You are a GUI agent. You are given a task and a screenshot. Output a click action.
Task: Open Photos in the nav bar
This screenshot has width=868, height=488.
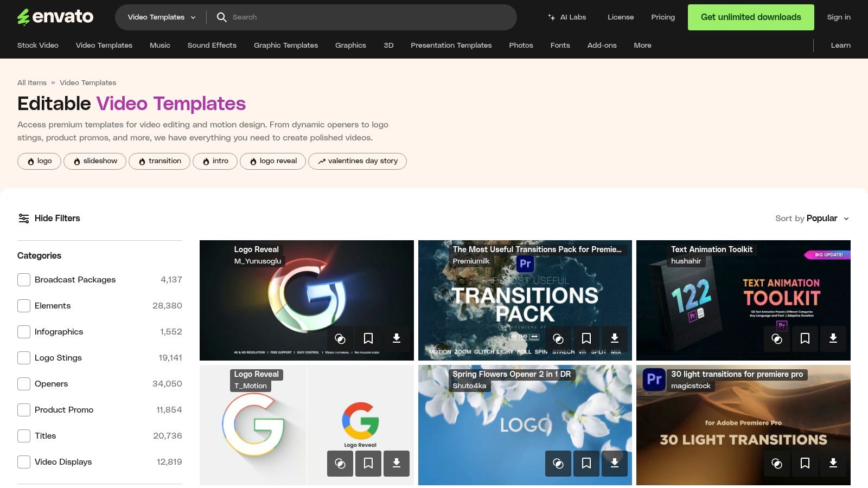click(x=521, y=46)
